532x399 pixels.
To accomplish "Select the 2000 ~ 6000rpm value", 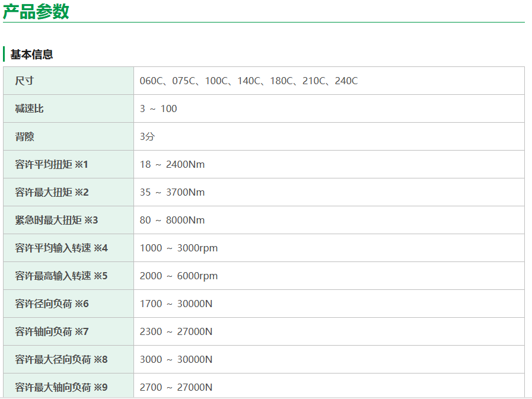I will 179,276.
